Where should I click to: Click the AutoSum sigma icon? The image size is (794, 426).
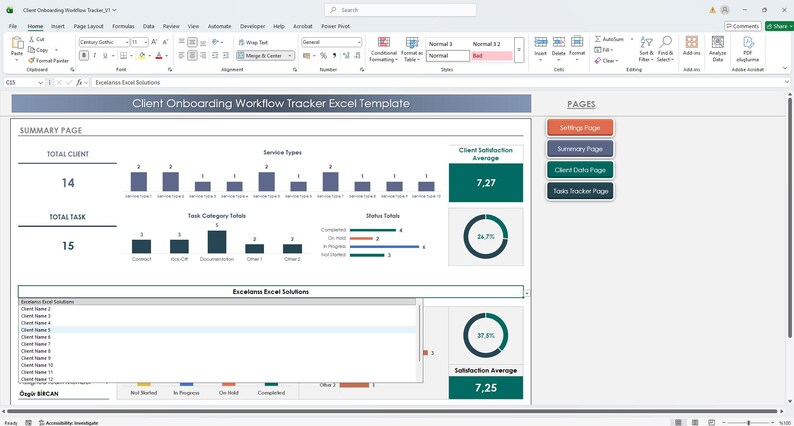(598, 39)
